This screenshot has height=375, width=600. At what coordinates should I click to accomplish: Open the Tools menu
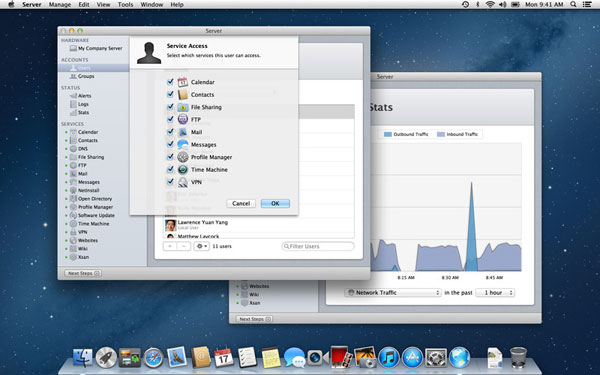pos(125,5)
